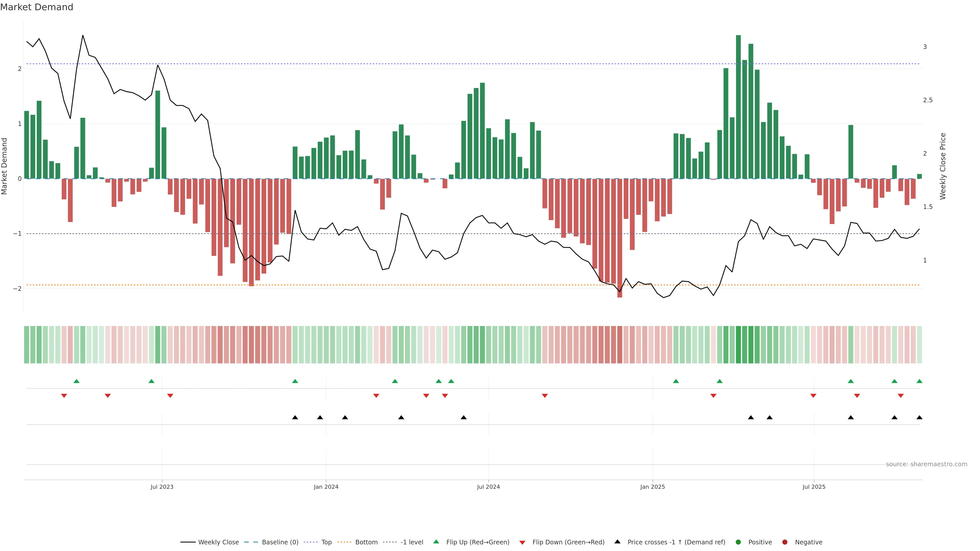Click the darkest green heatmap cell

pos(738,345)
